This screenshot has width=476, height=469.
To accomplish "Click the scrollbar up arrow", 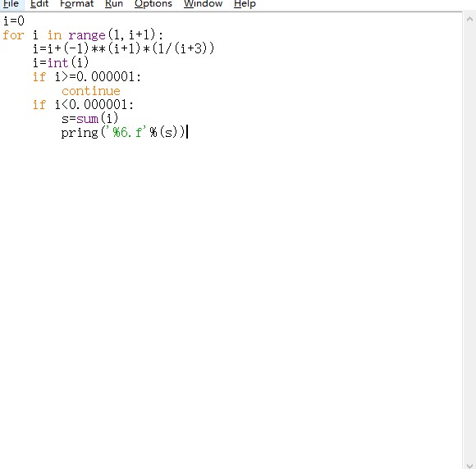I will click(469, 20).
